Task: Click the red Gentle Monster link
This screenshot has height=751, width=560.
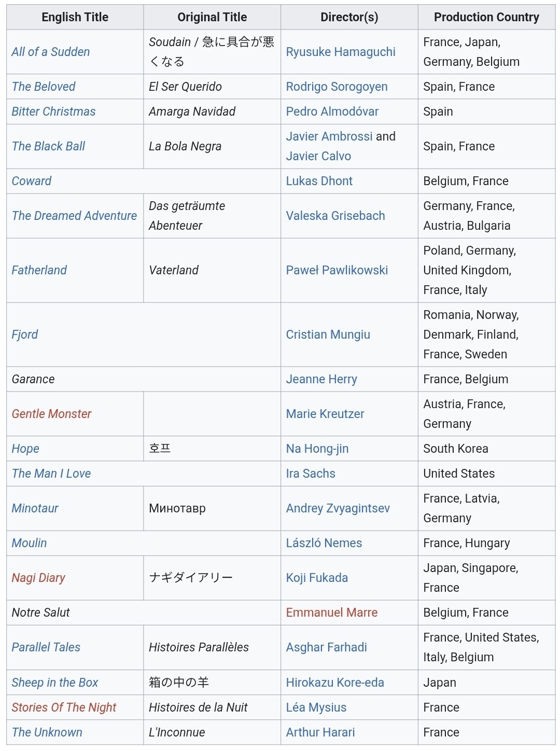Action: click(51, 414)
